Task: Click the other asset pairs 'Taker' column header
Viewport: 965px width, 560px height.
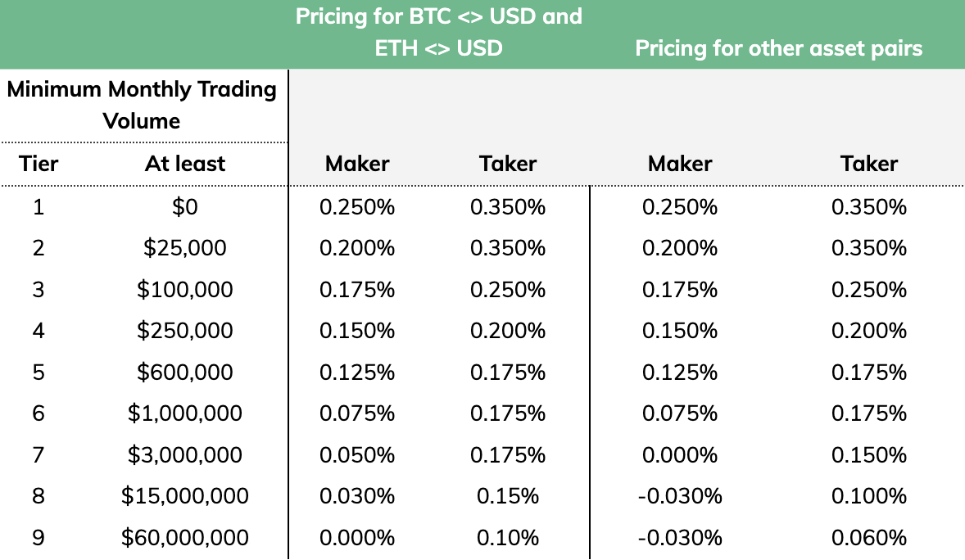Action: [869, 164]
